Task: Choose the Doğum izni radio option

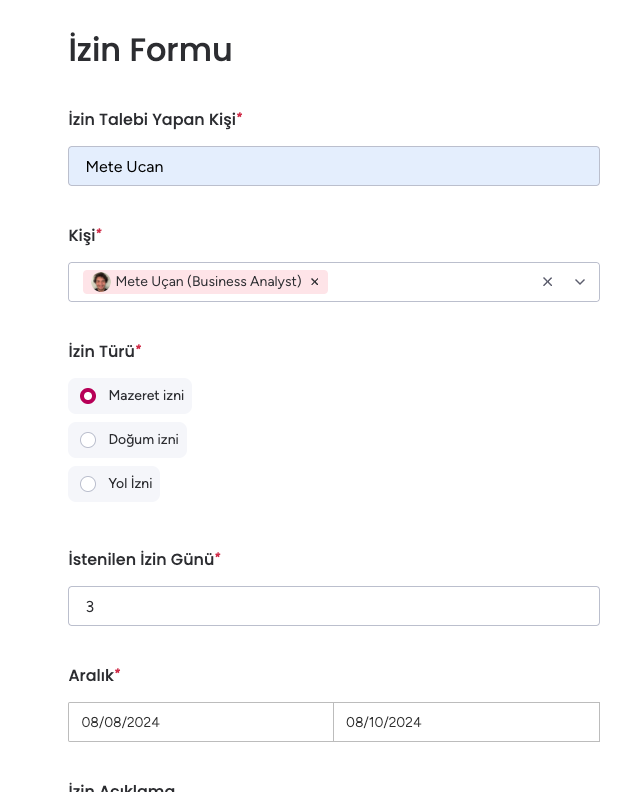Action: click(127, 440)
